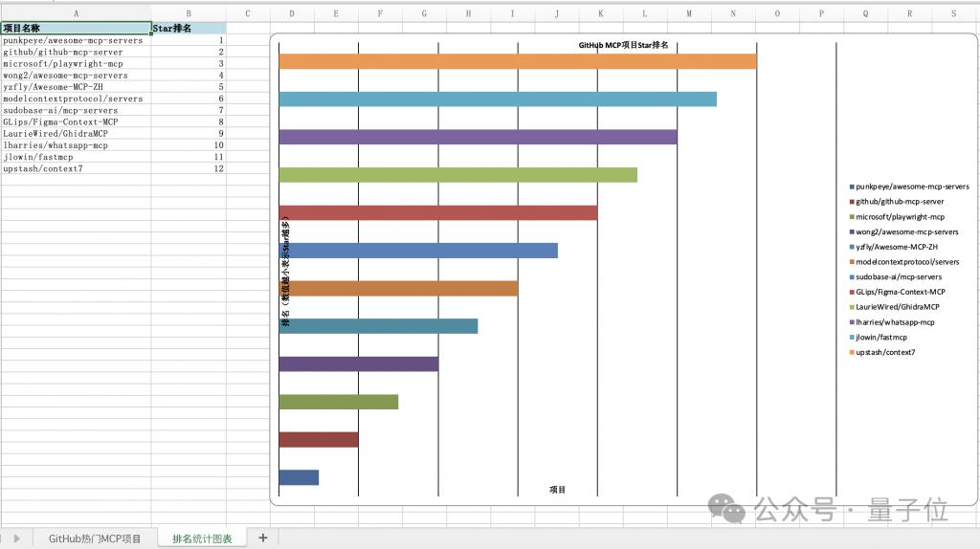The width and height of the screenshot is (980, 549).
Task: Select cell LaurieWired/GhidraMCP in column A
Action: 76,134
